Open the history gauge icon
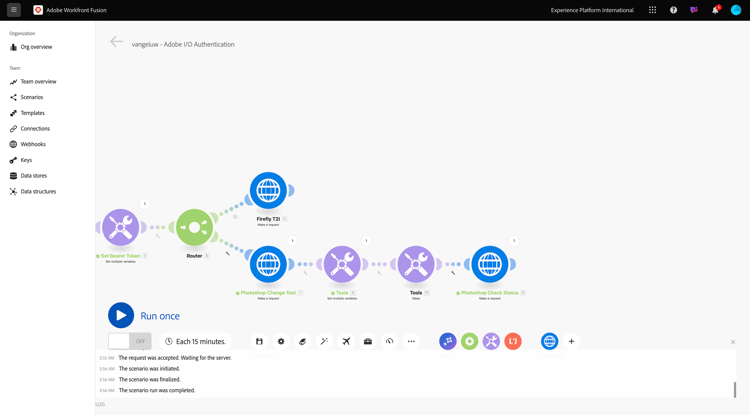750x415 pixels. pyautogui.click(x=389, y=341)
